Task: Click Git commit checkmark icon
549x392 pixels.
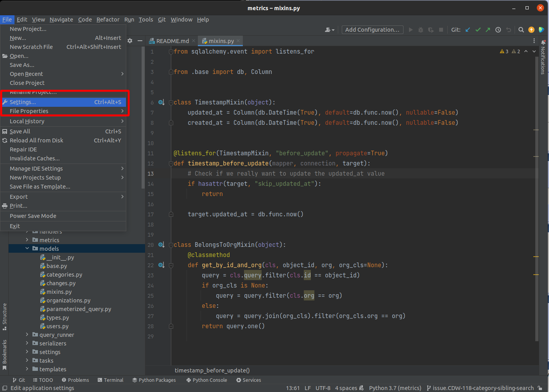Action: point(478,30)
